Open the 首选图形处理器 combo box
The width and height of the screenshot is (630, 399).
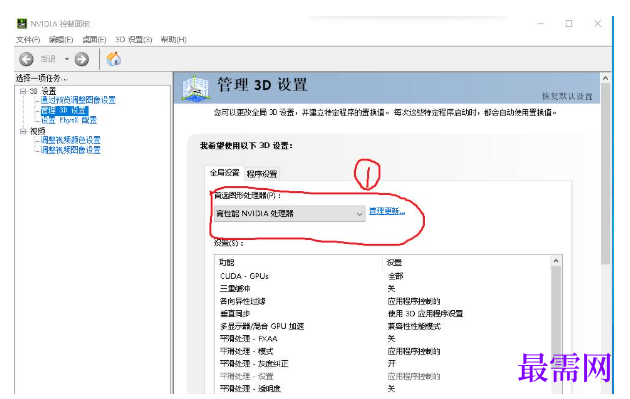[x=289, y=213]
